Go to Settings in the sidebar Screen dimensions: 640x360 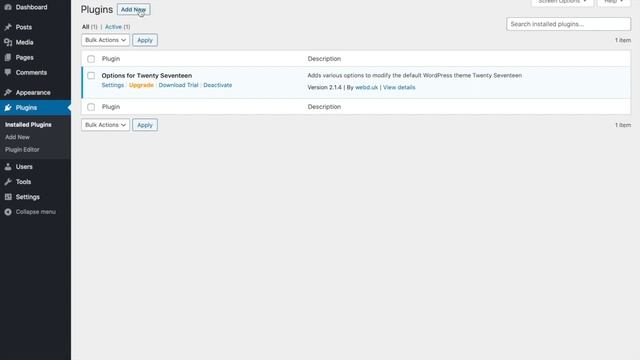click(x=28, y=197)
